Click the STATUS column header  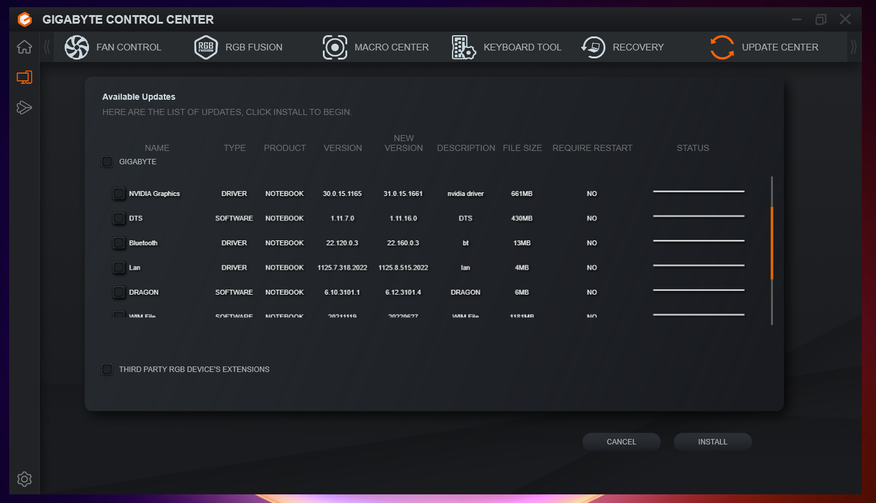coord(693,148)
